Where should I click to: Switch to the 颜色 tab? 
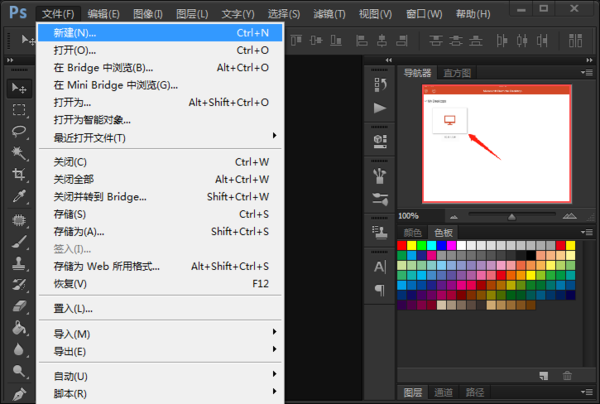pos(412,232)
